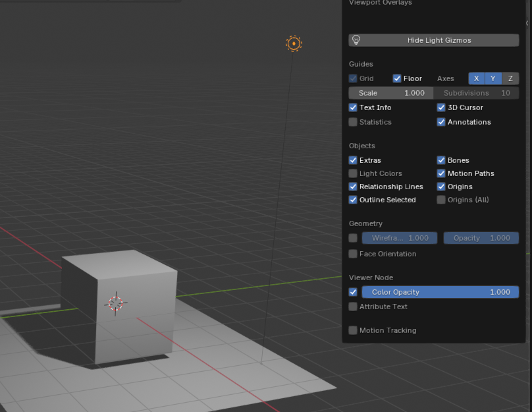The height and width of the screenshot is (412, 532).
Task: Enable Origins (All) checkbox
Action: (441, 200)
